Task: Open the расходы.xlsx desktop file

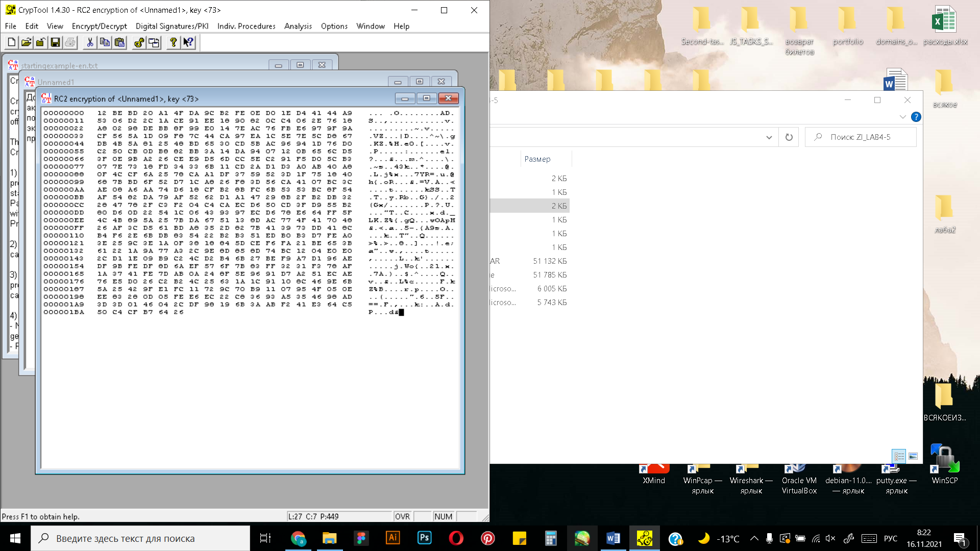Action: [x=945, y=26]
